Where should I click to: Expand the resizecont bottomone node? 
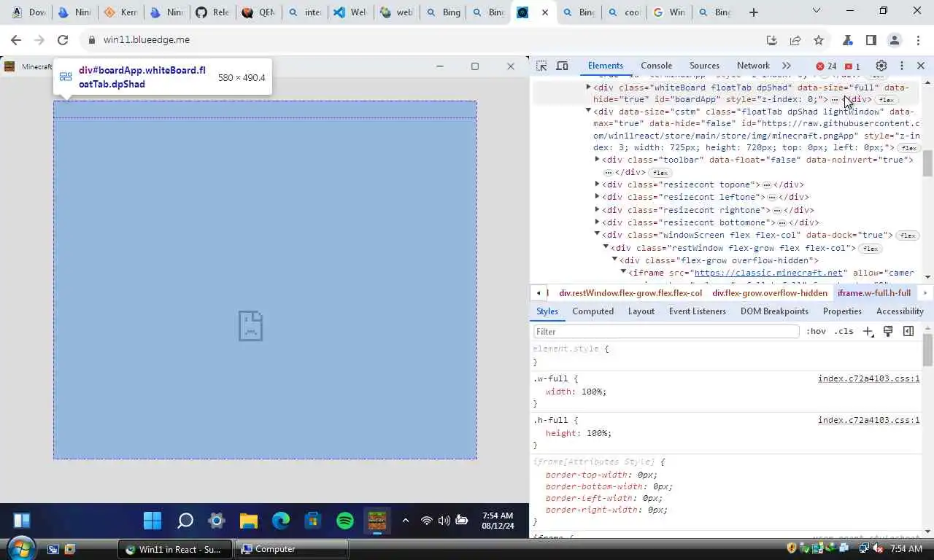597,222
